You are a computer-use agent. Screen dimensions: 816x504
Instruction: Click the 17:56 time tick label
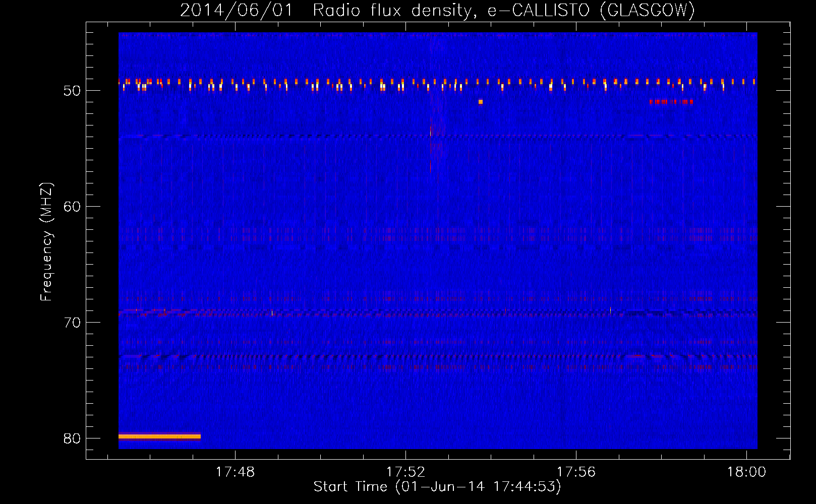tap(576, 472)
